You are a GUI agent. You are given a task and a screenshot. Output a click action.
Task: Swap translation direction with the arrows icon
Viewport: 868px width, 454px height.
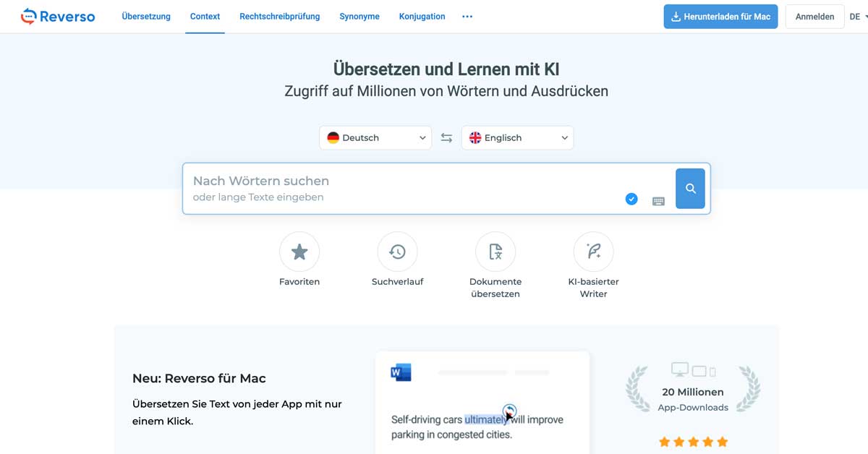[446, 137]
